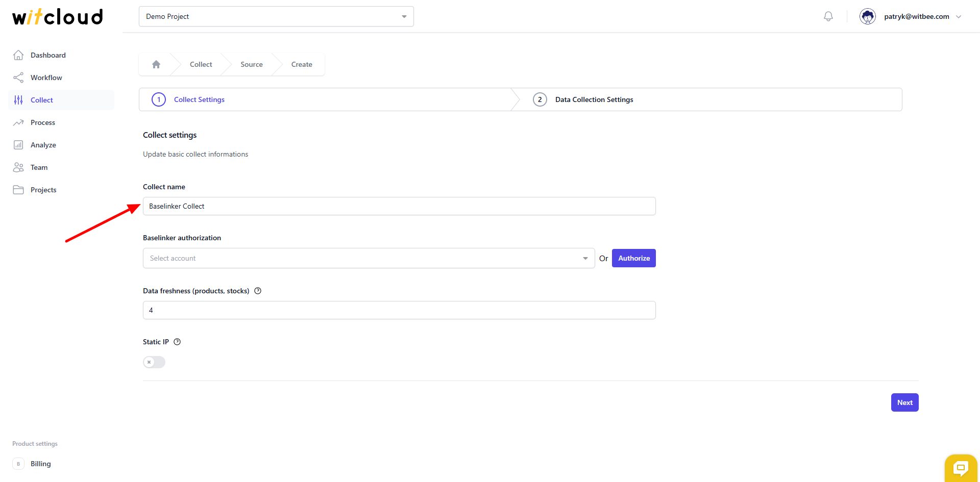This screenshot has height=482, width=980.
Task: Click the Source breadcrumb link
Action: (252, 64)
